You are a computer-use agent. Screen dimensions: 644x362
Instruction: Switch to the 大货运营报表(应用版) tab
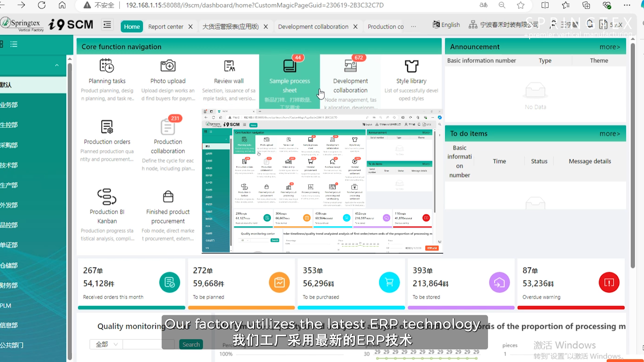pos(231,26)
